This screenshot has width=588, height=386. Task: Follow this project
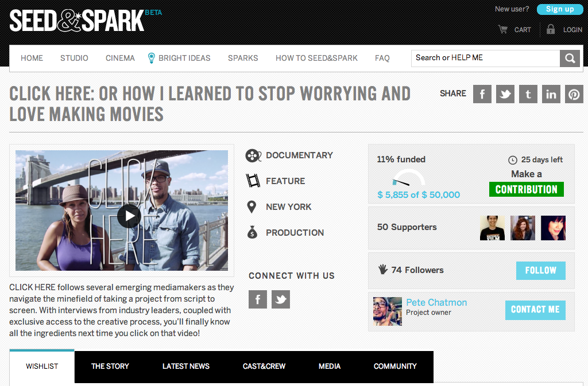(x=541, y=270)
